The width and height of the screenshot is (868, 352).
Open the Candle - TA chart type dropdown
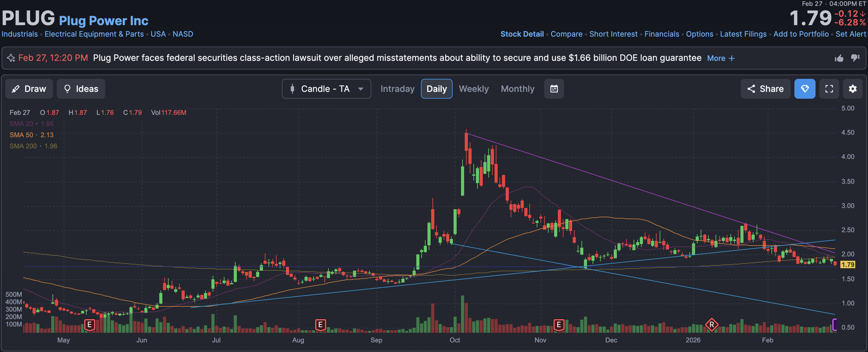click(326, 89)
